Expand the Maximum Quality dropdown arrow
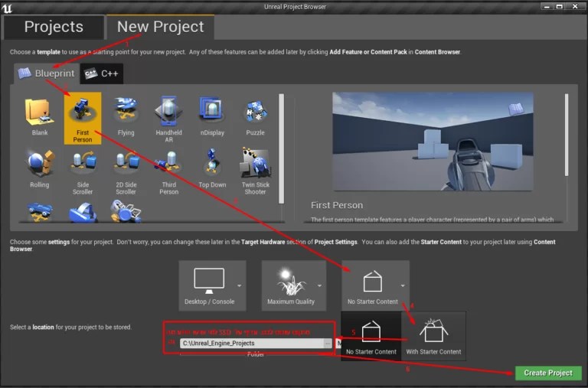Image resolution: width=588 pixels, height=388 pixels. coord(319,285)
